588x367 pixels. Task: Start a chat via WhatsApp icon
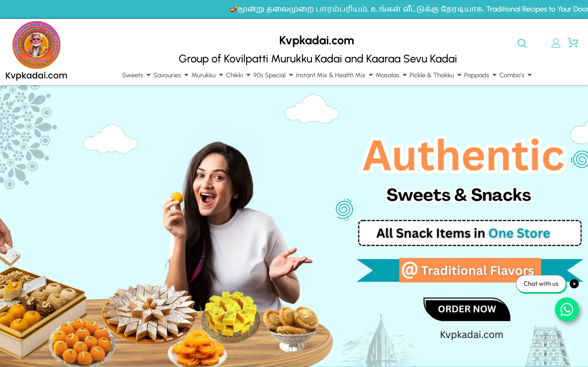(x=567, y=309)
